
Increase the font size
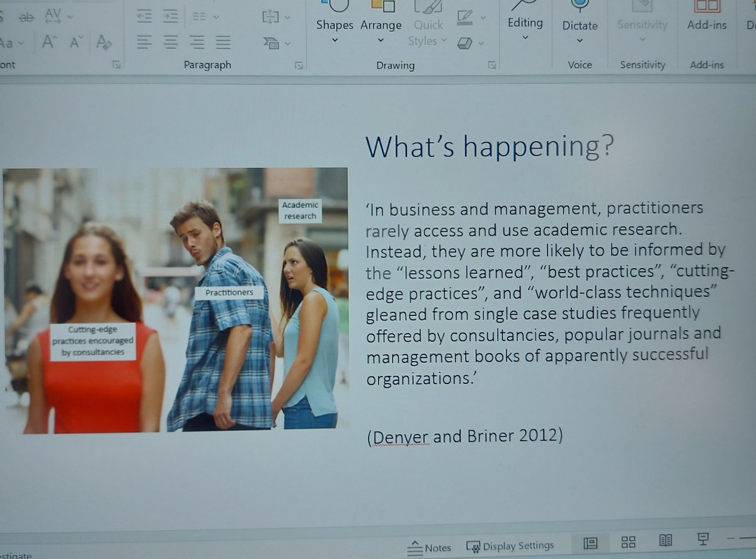[49, 42]
